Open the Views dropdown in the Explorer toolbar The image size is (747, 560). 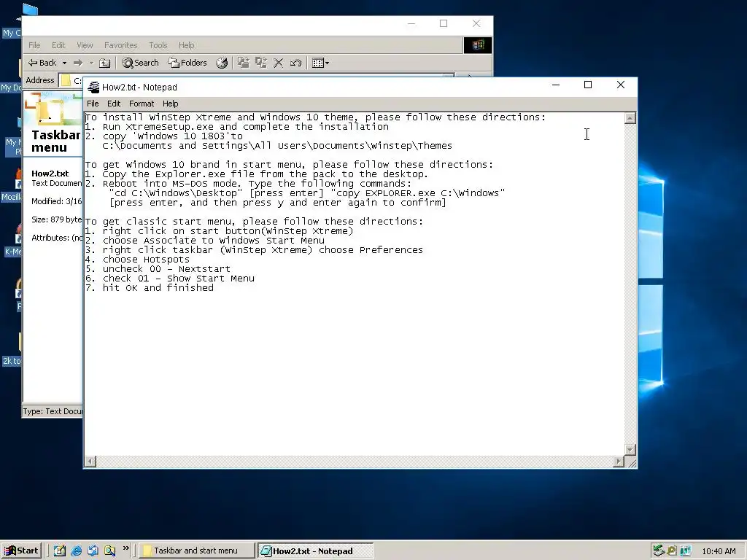point(320,63)
